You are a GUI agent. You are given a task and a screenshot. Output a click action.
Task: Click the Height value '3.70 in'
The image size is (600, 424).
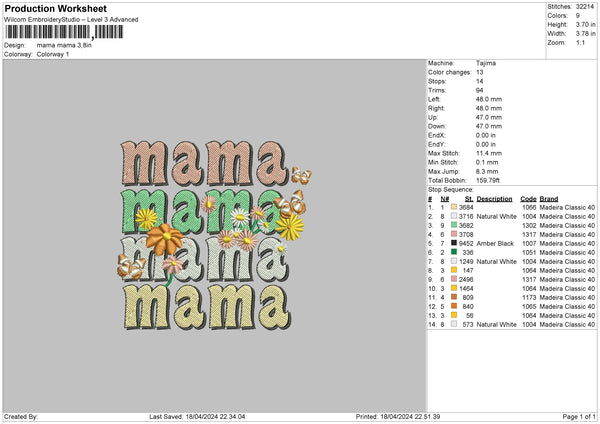tap(586, 24)
